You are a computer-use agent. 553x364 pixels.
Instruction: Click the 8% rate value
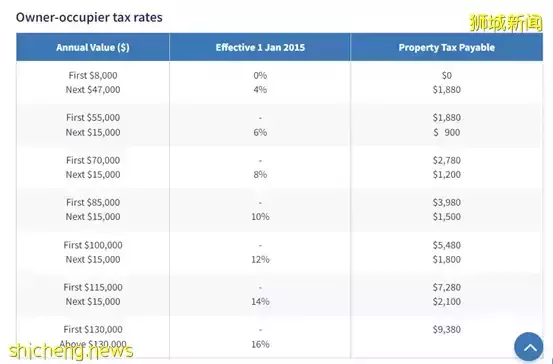(x=260, y=175)
